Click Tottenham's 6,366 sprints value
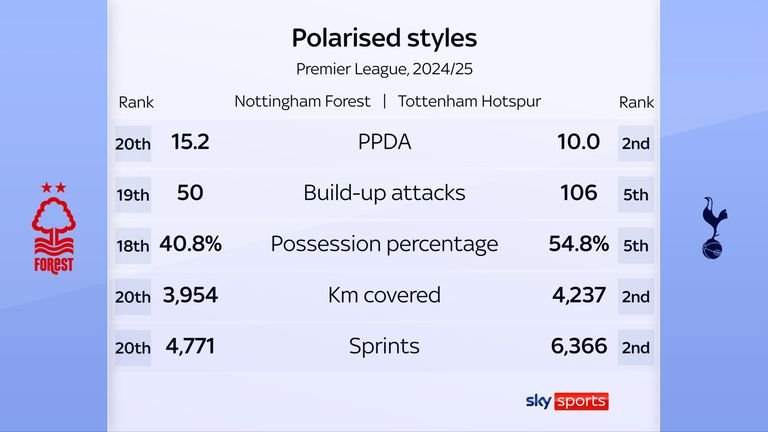 click(578, 347)
